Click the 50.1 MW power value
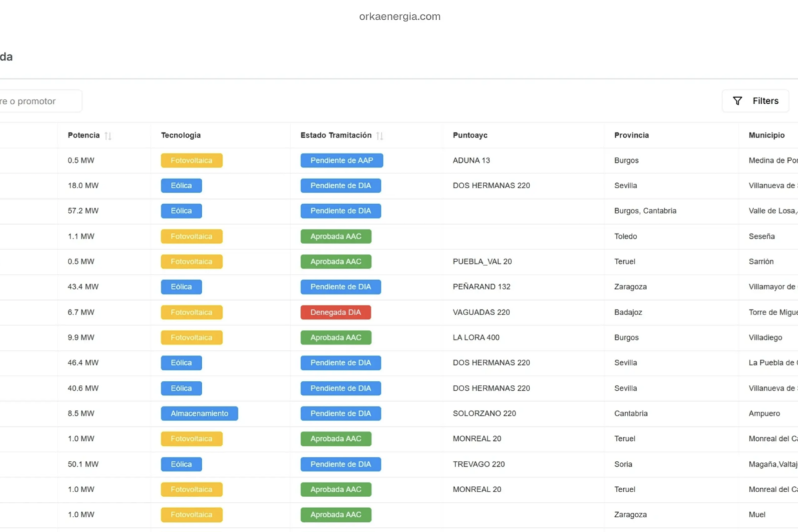 click(83, 464)
